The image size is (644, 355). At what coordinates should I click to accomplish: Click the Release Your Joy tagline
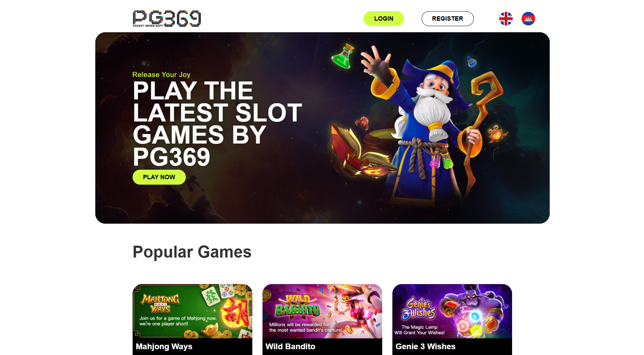(x=161, y=75)
